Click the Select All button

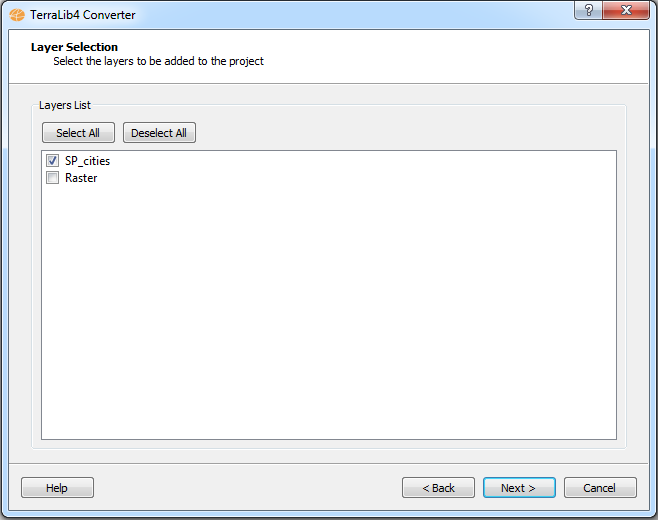78,133
